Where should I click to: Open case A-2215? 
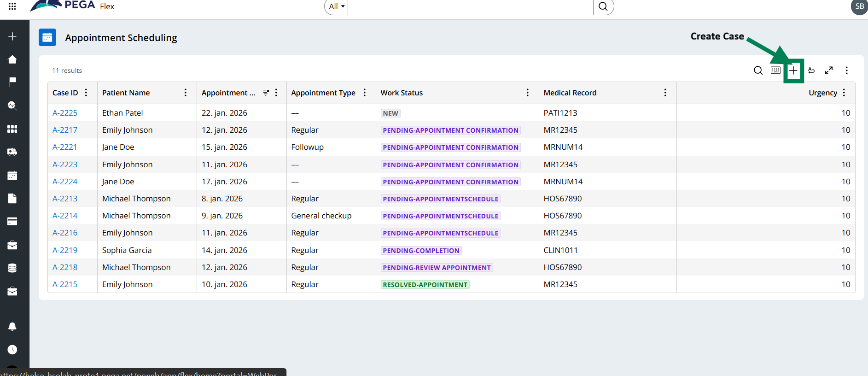[x=65, y=284]
